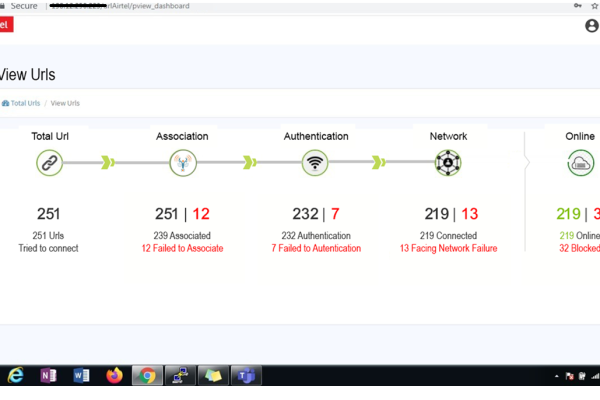The image size is (600, 400).
Task: Select the Authentication Wi-Fi icon
Action: (x=316, y=162)
